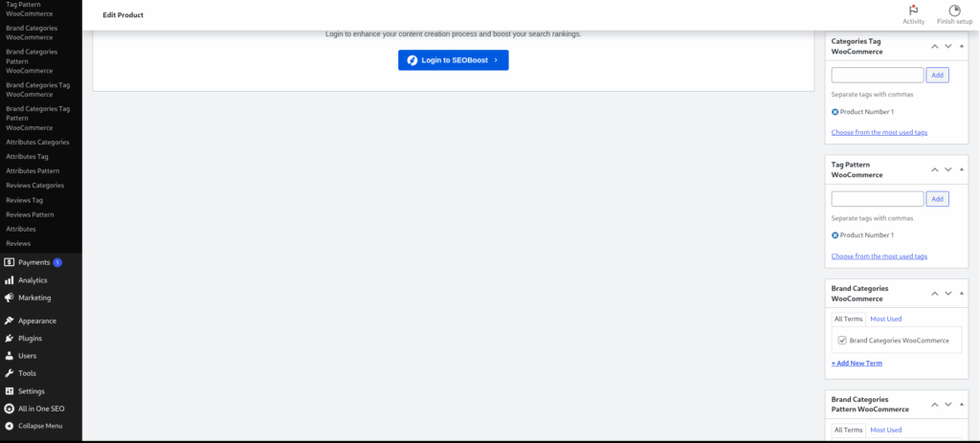Open Attributes Categories submenu item
Screen dimensions: 980x443
[37, 143]
